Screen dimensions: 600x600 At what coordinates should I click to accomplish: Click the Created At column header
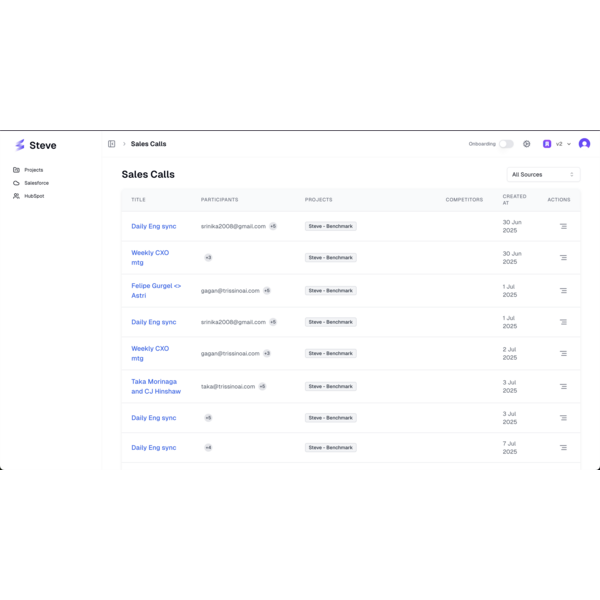click(514, 200)
